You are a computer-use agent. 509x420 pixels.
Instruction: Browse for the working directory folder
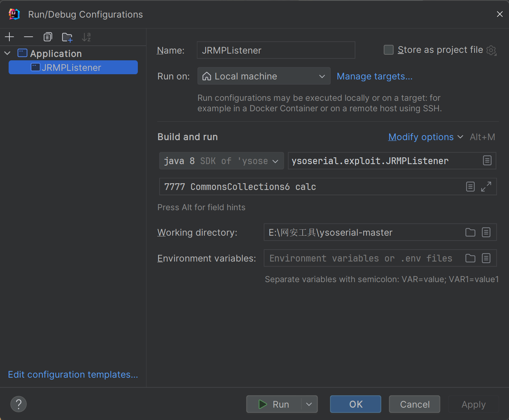point(470,232)
